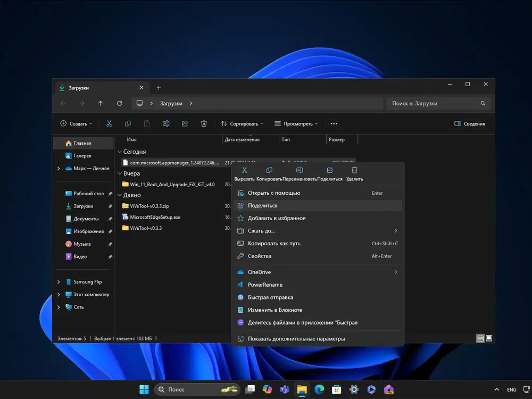
Task: Open the Создать button menu
Action: [x=76, y=123]
